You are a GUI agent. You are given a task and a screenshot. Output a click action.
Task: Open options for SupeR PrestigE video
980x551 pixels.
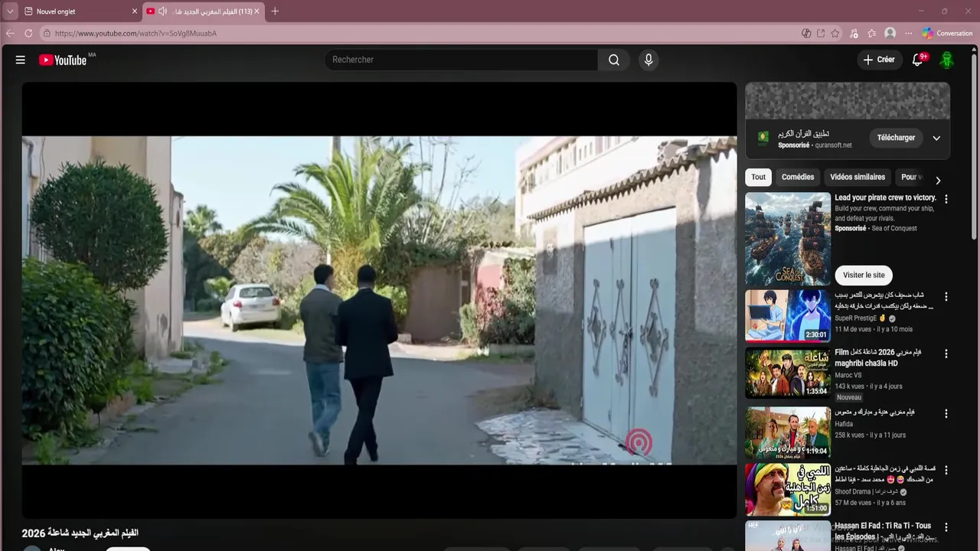[x=946, y=297]
